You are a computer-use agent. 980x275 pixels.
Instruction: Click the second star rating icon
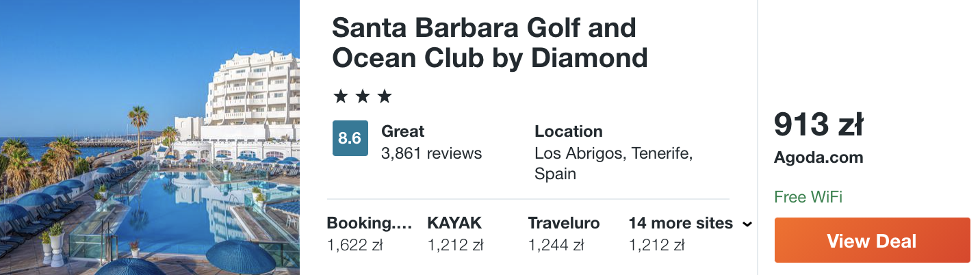coord(363,96)
